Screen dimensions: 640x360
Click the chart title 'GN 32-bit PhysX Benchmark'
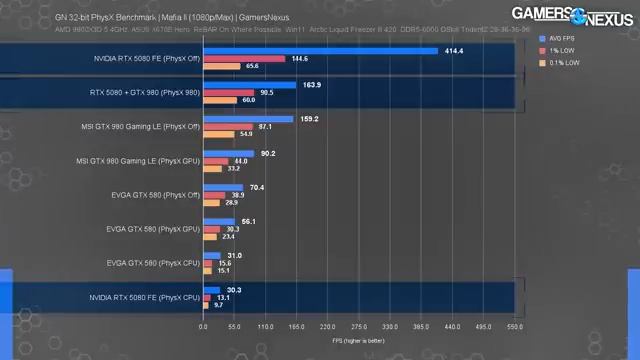(106, 18)
